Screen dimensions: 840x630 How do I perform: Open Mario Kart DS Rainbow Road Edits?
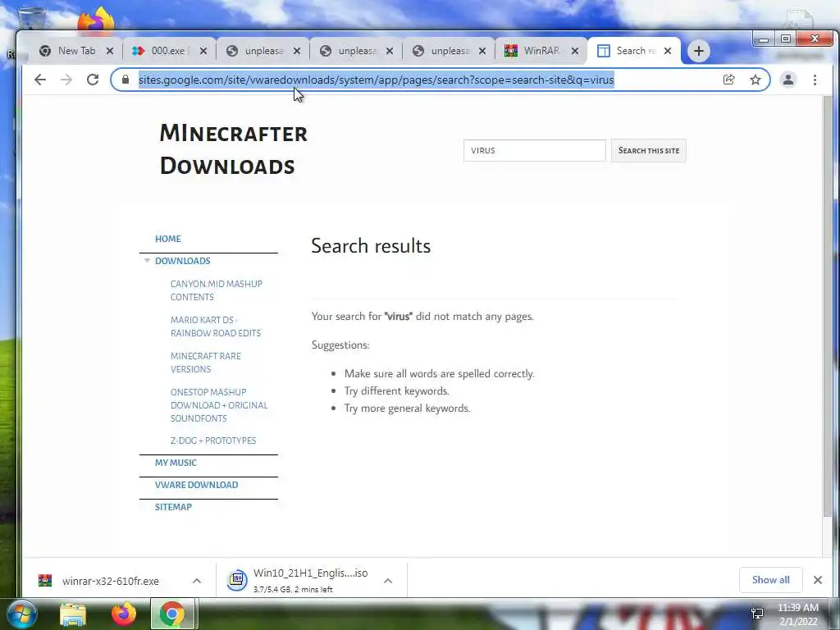[216, 326]
